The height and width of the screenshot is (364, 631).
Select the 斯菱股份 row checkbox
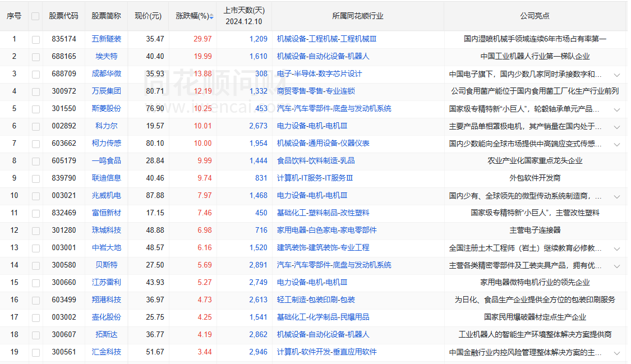[36, 109]
